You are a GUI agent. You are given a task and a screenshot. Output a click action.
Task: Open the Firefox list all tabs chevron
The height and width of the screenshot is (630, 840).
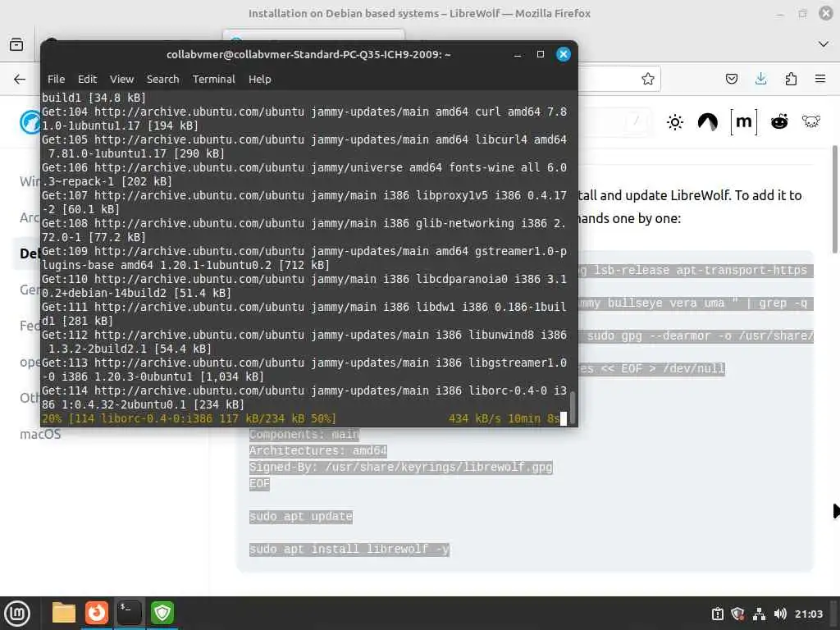point(824,44)
